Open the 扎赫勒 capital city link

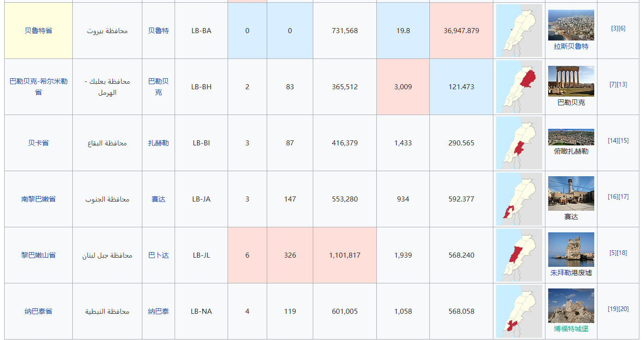158,143
